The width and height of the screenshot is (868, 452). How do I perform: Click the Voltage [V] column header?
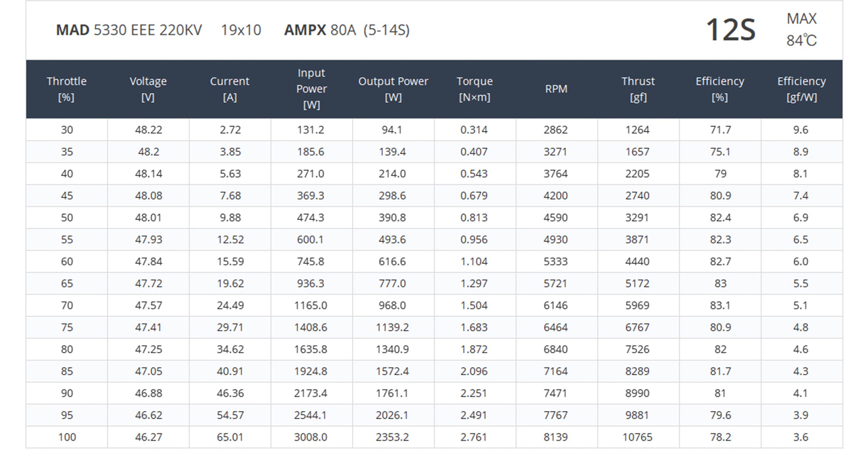tap(148, 89)
